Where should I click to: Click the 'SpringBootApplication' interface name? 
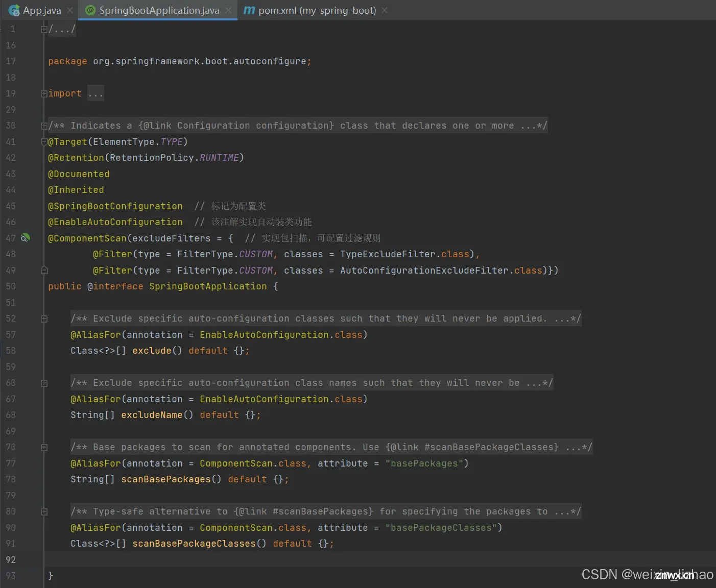point(208,286)
